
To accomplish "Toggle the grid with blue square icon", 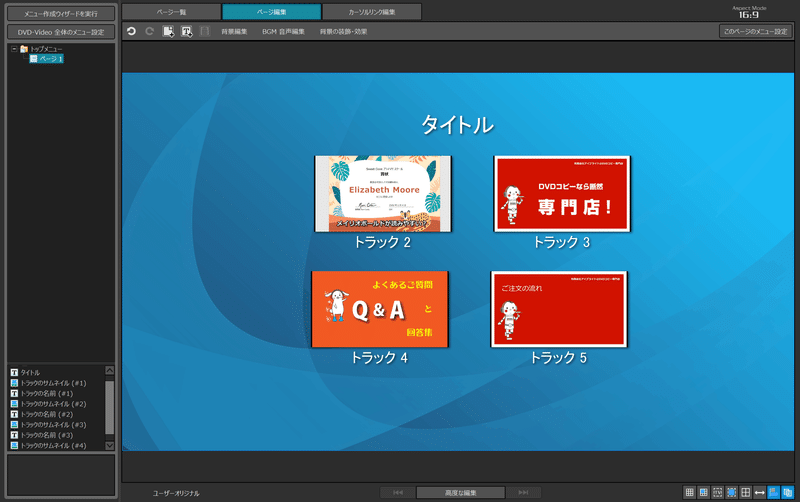I will tap(704, 492).
